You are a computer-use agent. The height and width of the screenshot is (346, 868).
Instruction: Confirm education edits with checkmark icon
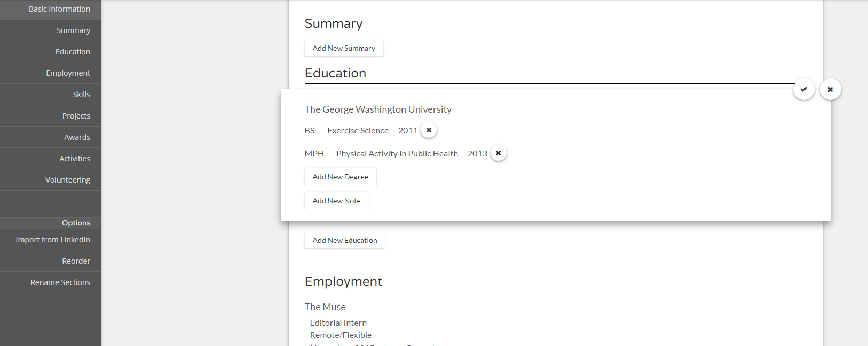[x=803, y=89]
